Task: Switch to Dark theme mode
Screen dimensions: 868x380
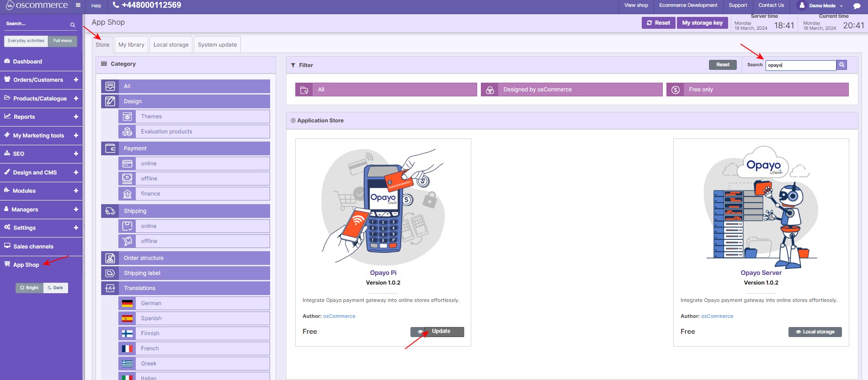Action: (55, 288)
